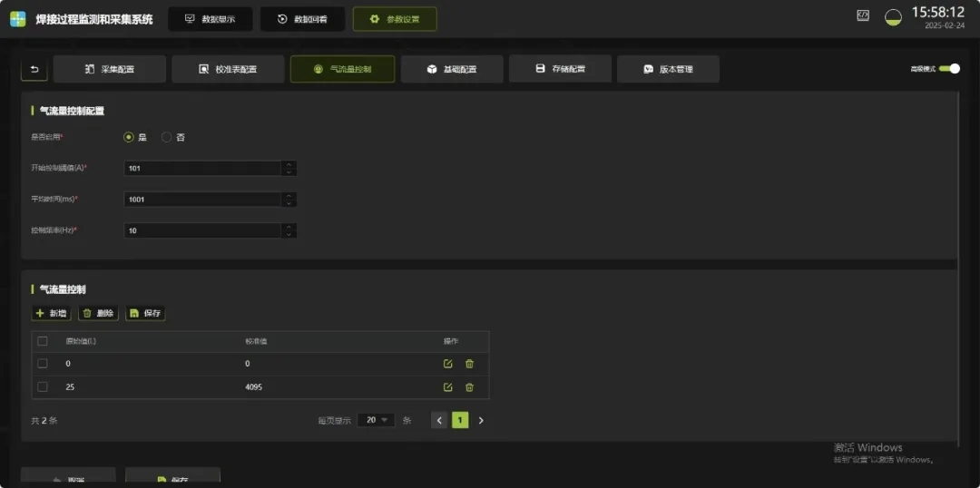Open the 每页显示 20 dropdown

click(x=375, y=420)
